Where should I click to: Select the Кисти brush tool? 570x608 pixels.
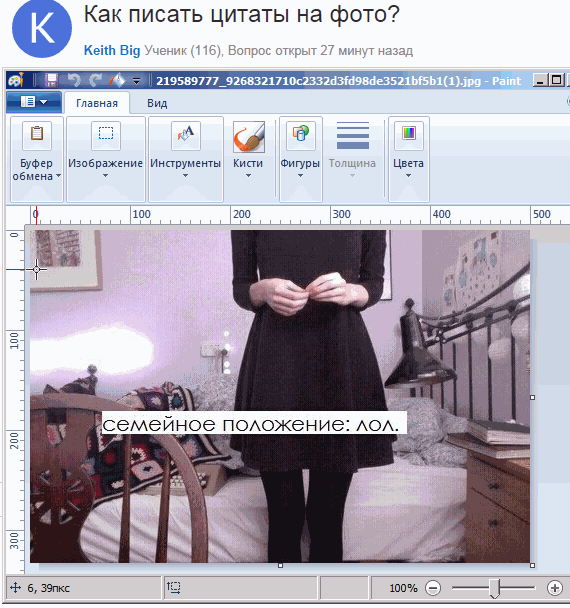coord(249,136)
